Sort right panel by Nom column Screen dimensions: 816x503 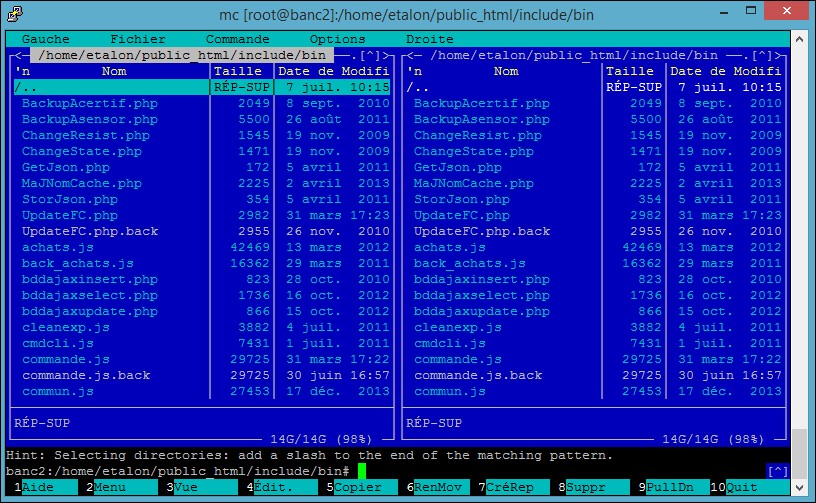click(506, 71)
